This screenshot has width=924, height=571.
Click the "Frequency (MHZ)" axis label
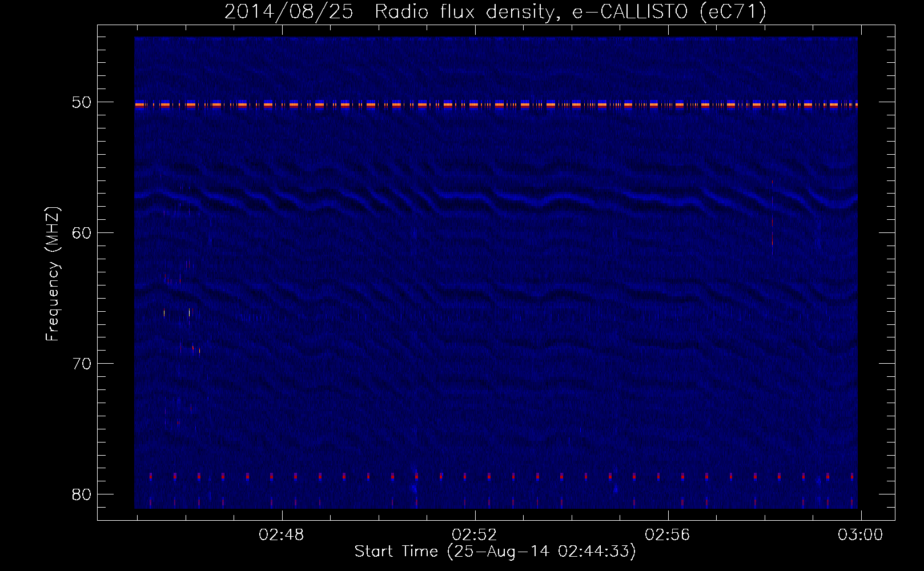[53, 274]
